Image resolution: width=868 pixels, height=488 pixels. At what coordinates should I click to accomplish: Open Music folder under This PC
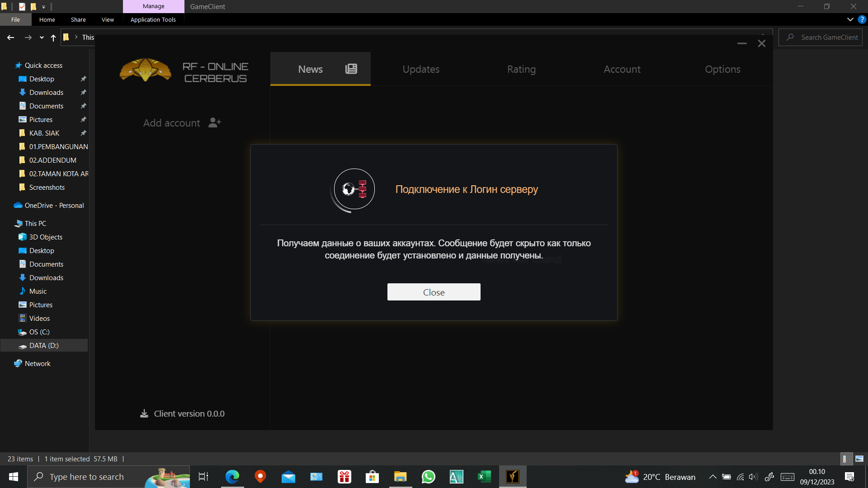38,291
